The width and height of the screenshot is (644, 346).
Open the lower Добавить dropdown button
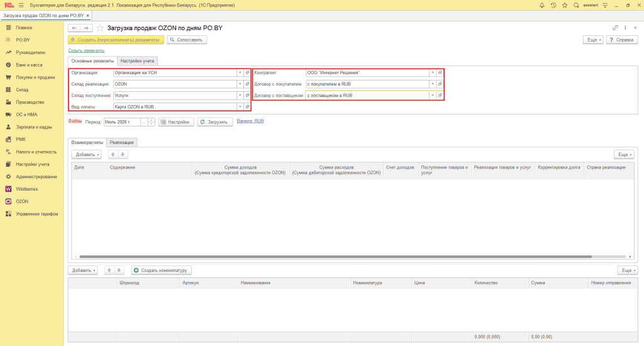tap(82, 271)
